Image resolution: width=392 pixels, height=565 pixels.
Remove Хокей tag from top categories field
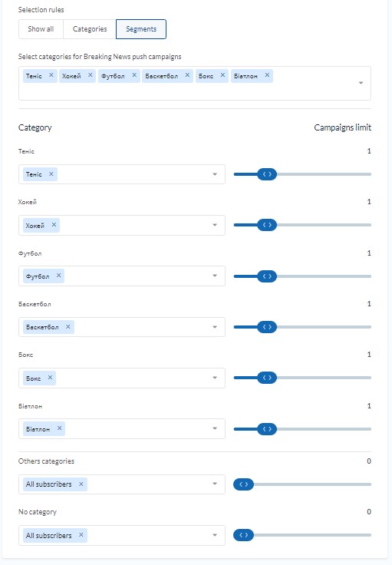click(91, 75)
